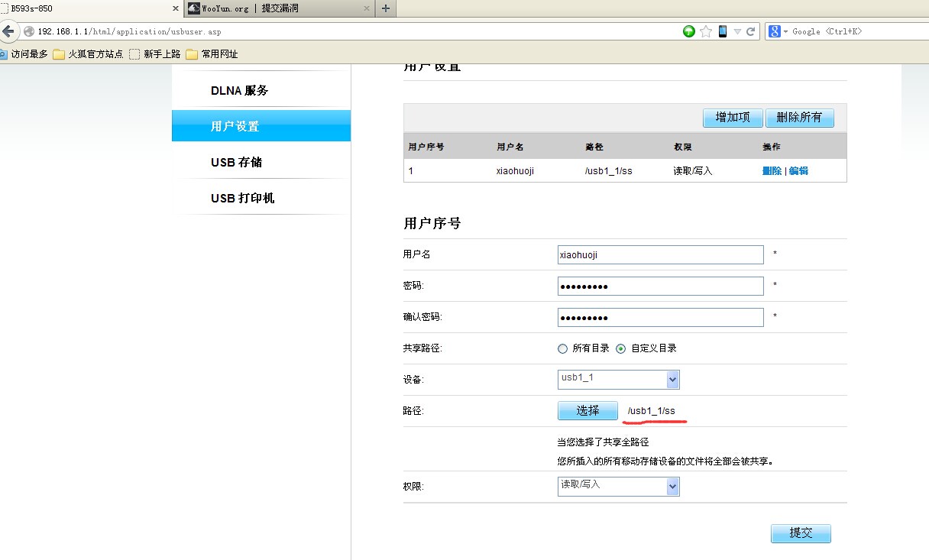Go back with the browser back arrow
Image resolution: width=929 pixels, height=560 pixels.
[x=8, y=31]
